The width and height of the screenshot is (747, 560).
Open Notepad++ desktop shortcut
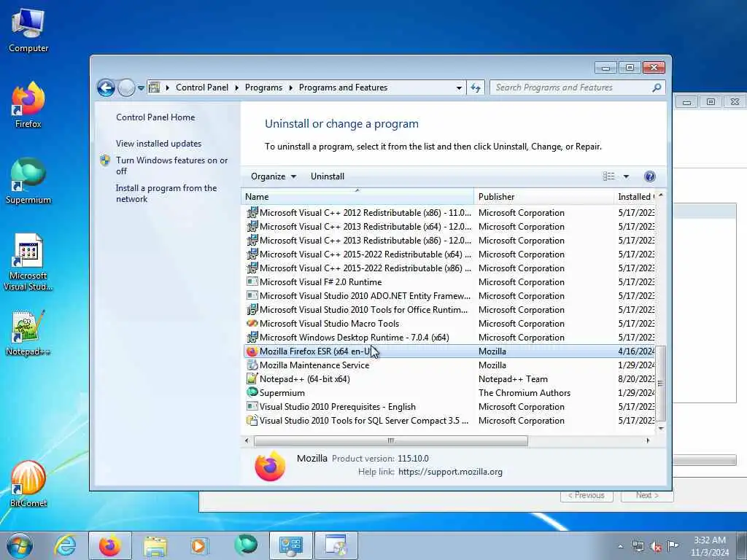[28, 333]
